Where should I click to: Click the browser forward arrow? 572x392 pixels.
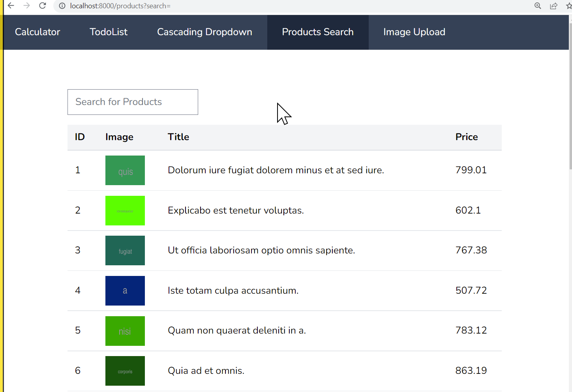26,6
